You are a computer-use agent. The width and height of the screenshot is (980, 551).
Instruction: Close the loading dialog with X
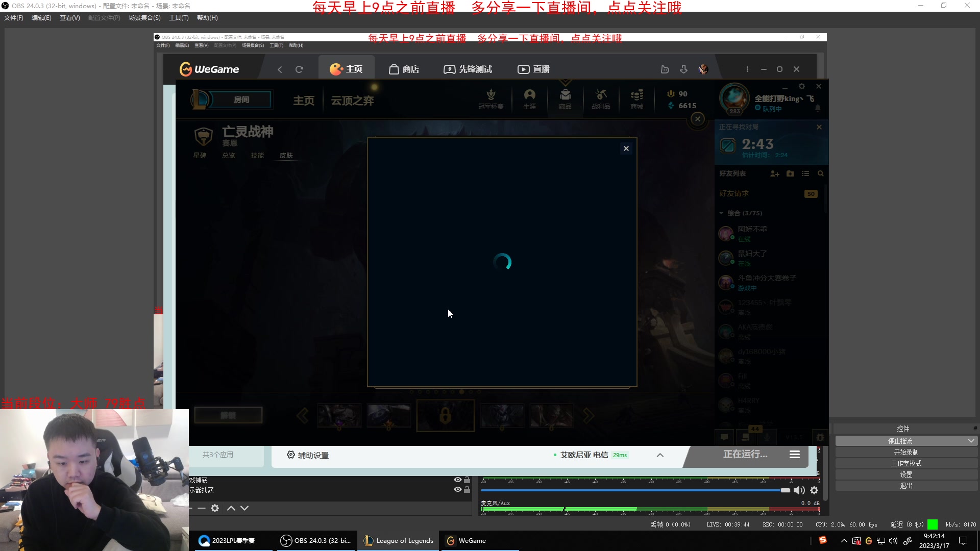626,148
